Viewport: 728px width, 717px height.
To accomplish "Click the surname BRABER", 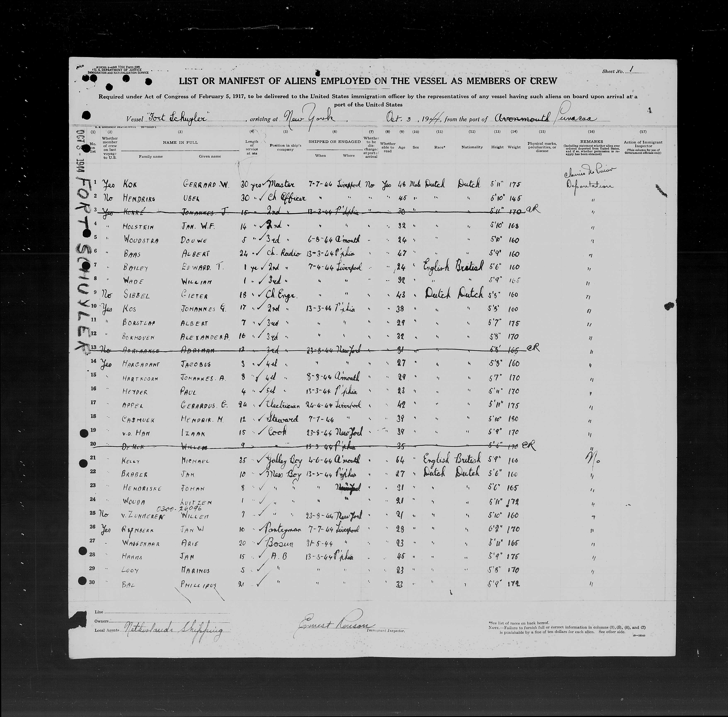I will click(x=134, y=474).
